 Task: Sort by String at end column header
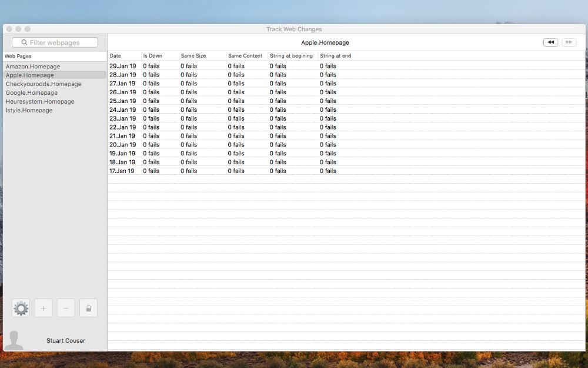pos(336,55)
